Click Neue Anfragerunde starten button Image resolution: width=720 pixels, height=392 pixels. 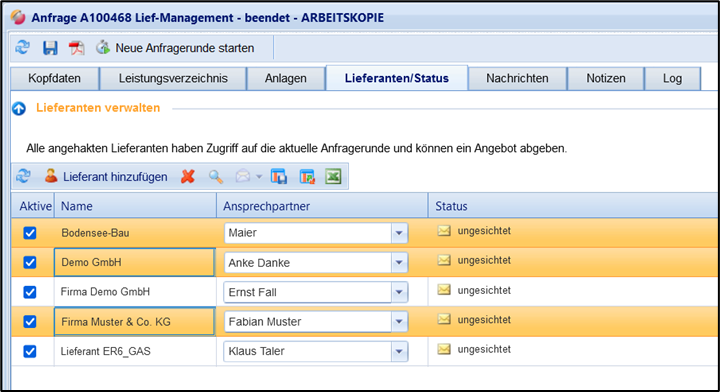(174, 48)
